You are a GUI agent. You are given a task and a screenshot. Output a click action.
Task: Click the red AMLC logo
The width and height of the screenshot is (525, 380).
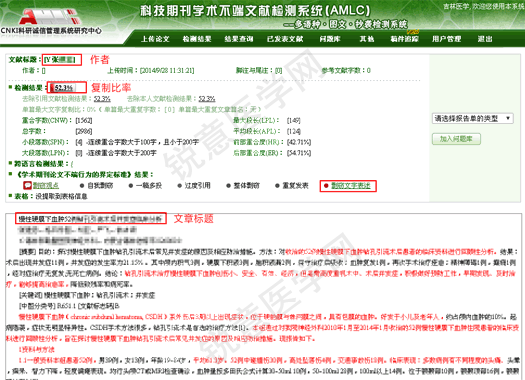50,17
